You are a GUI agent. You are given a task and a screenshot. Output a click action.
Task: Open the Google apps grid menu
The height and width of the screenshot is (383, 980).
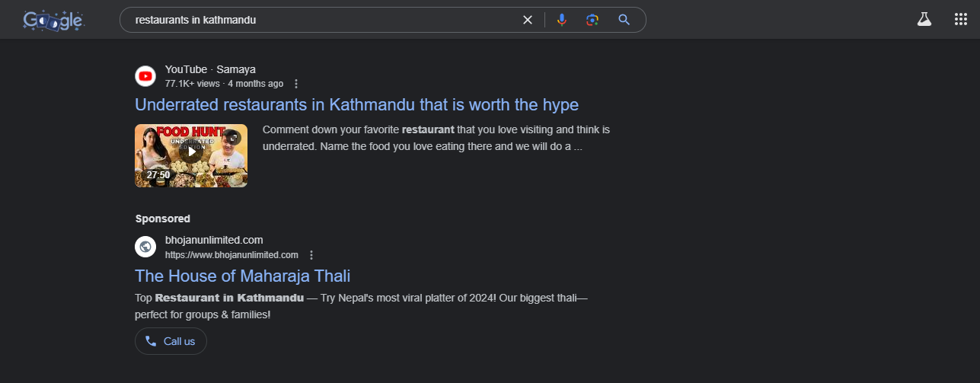[961, 20]
